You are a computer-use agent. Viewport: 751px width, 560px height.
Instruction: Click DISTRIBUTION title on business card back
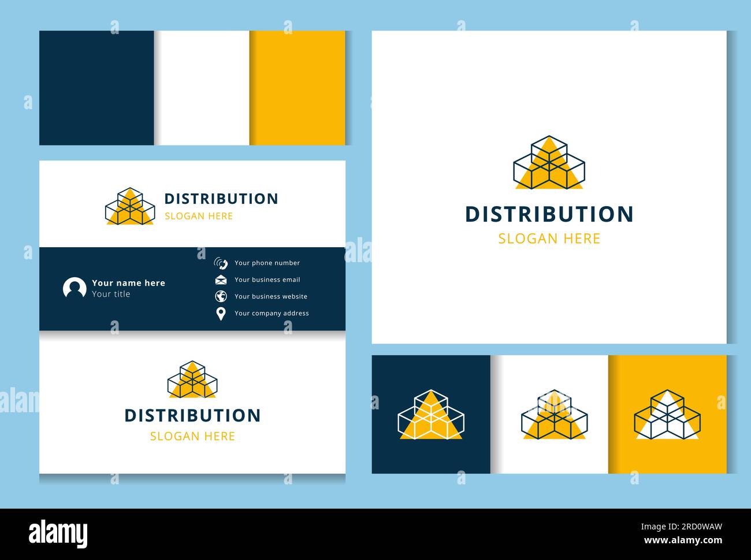pyautogui.click(x=192, y=416)
